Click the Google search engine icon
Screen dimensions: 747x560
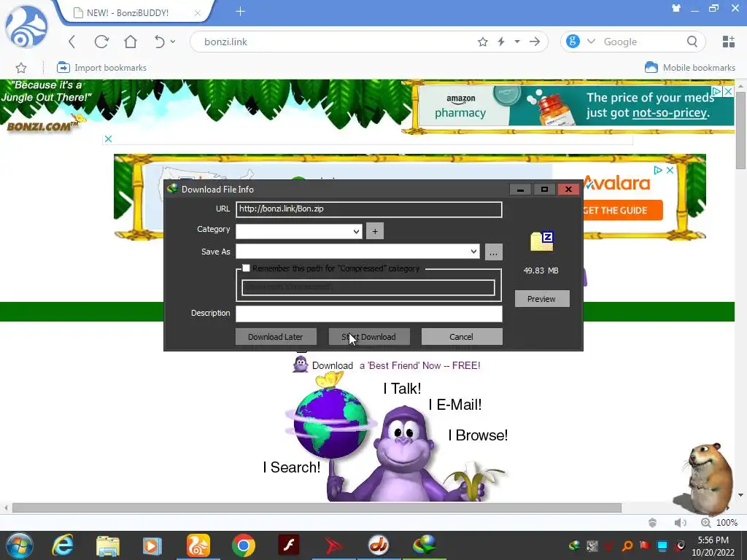tap(573, 42)
